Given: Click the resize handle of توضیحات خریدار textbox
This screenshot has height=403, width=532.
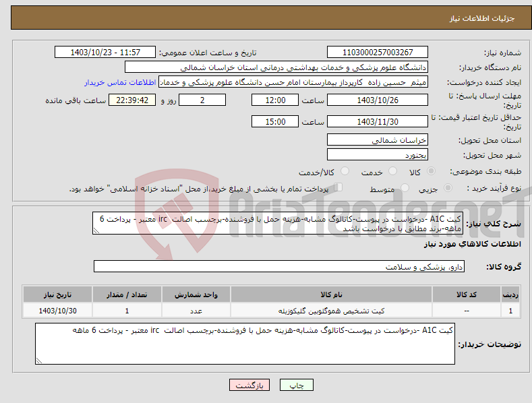Looking at the screenshot, I should 39,361.
